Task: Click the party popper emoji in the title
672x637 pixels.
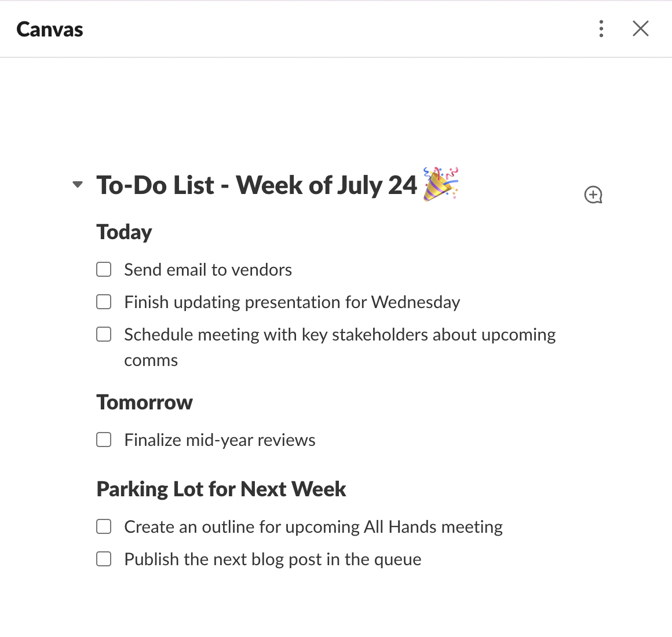Action: (x=440, y=184)
